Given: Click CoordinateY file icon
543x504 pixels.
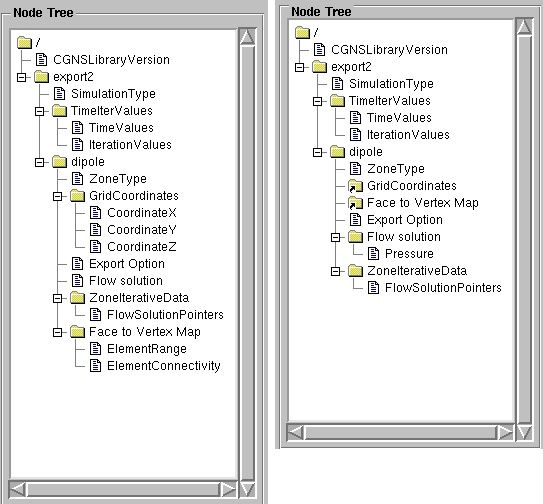Looking at the screenshot, I should click(x=96, y=230).
